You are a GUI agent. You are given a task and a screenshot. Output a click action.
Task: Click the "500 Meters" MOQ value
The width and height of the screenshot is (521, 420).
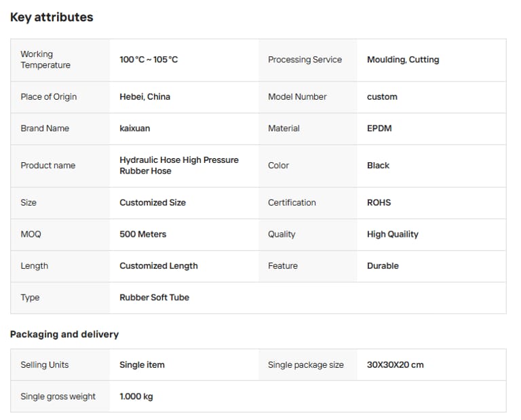[x=142, y=234]
